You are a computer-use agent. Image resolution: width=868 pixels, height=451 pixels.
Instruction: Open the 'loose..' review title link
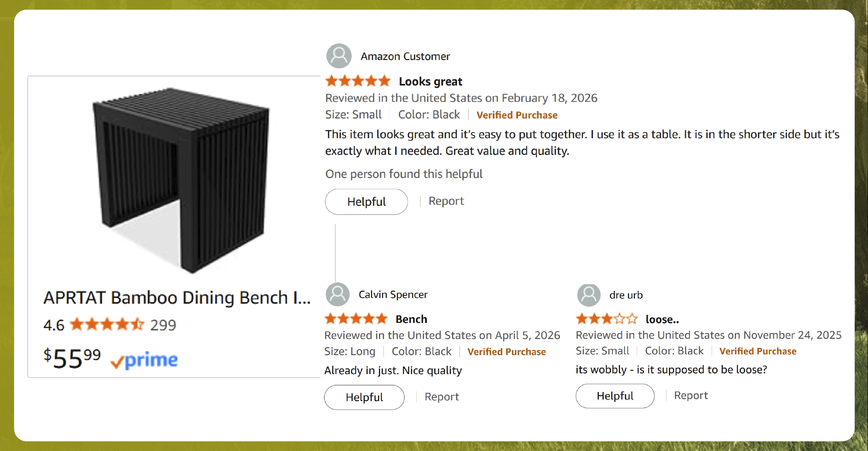point(662,319)
